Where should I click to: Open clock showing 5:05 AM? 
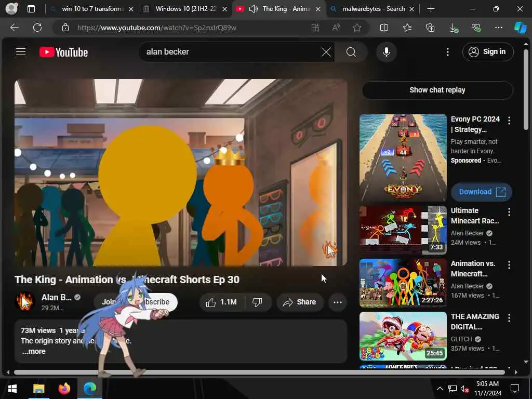(487, 389)
